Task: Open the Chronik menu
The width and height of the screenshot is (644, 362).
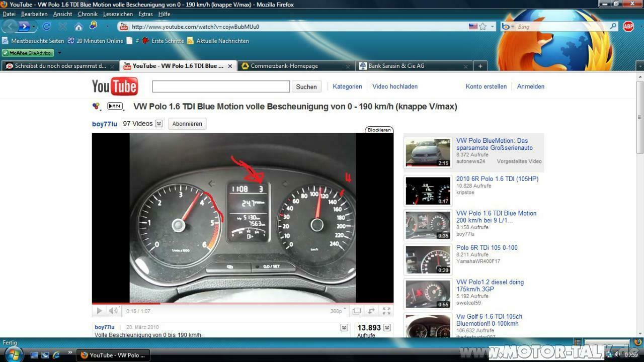Action: coord(88,14)
